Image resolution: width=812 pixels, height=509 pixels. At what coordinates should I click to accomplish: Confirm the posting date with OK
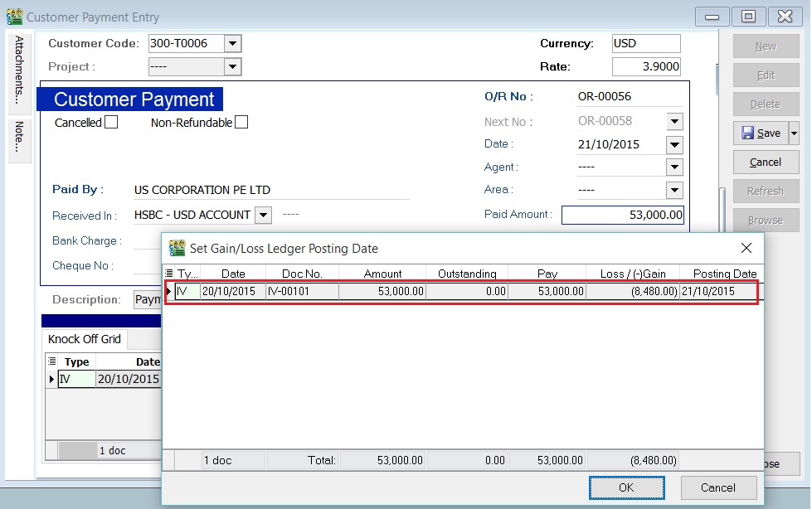pos(627,487)
